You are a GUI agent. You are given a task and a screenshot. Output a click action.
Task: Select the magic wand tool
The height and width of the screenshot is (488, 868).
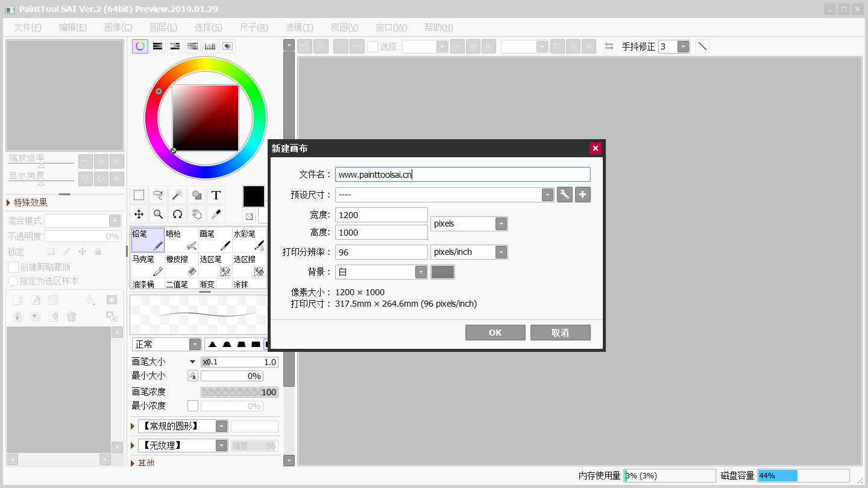[x=177, y=195]
